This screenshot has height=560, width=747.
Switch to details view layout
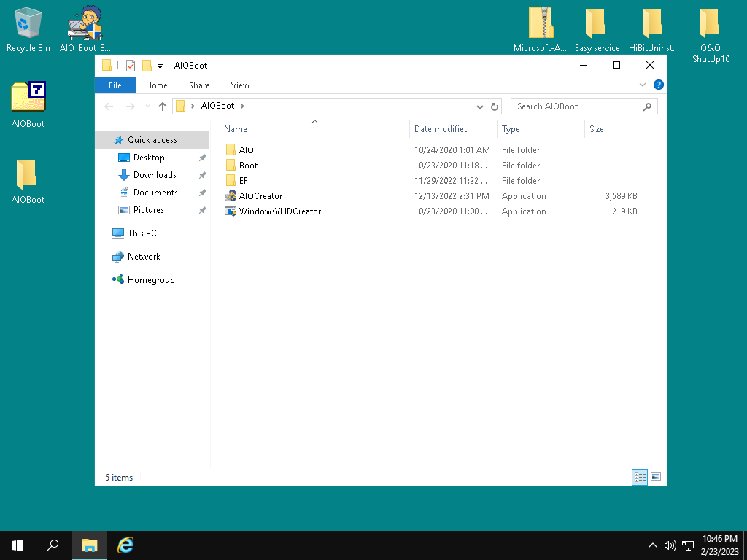click(x=640, y=477)
